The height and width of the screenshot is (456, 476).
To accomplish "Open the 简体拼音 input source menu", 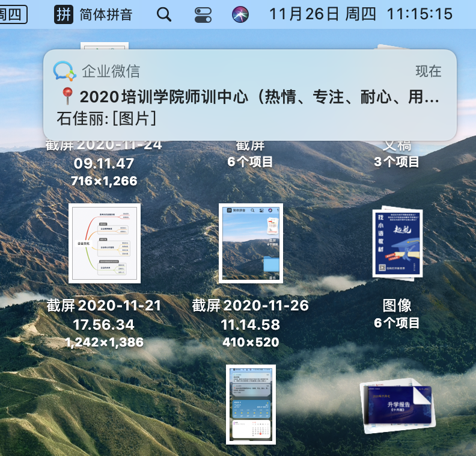I will click(106, 14).
